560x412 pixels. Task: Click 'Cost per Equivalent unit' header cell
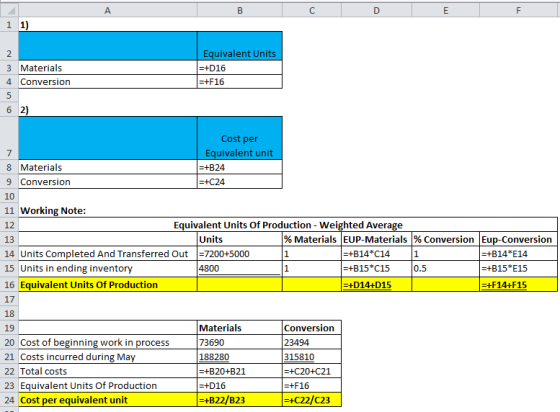coord(240,138)
